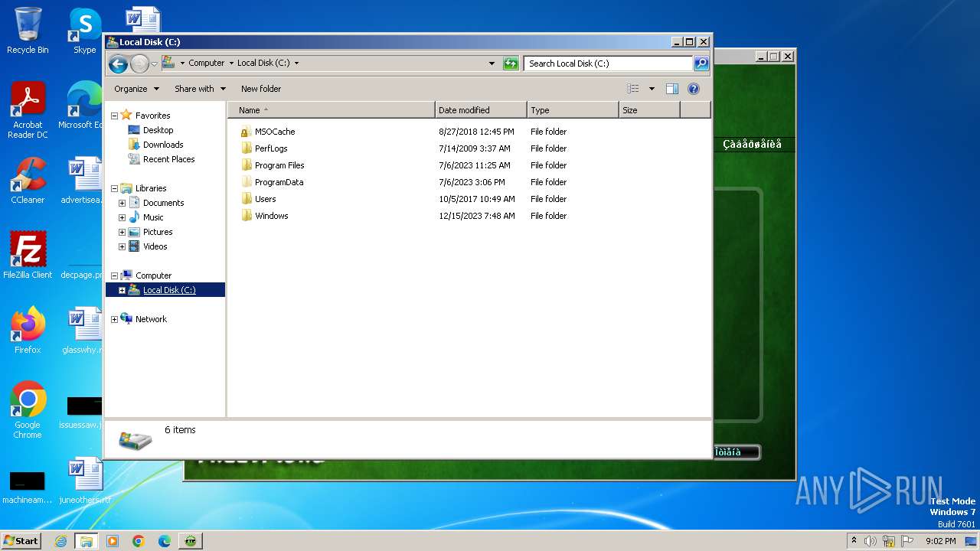Collapse the Libraries tree group
The image size is (980, 551).
114,188
